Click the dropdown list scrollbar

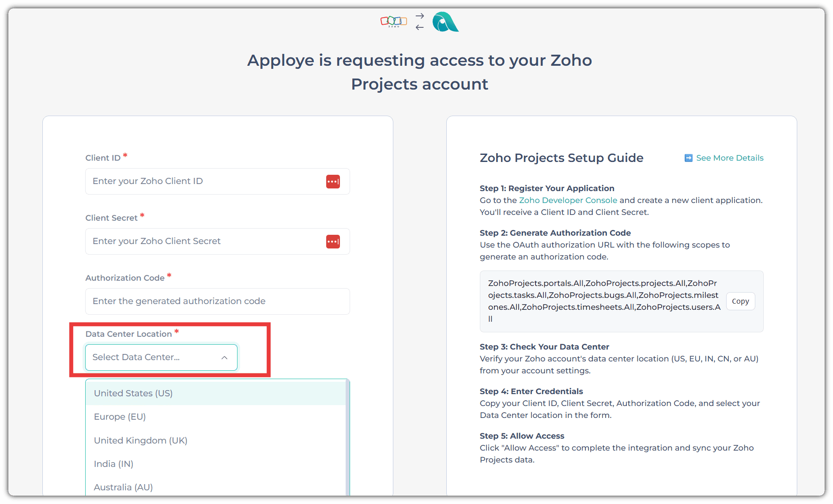tap(348, 437)
